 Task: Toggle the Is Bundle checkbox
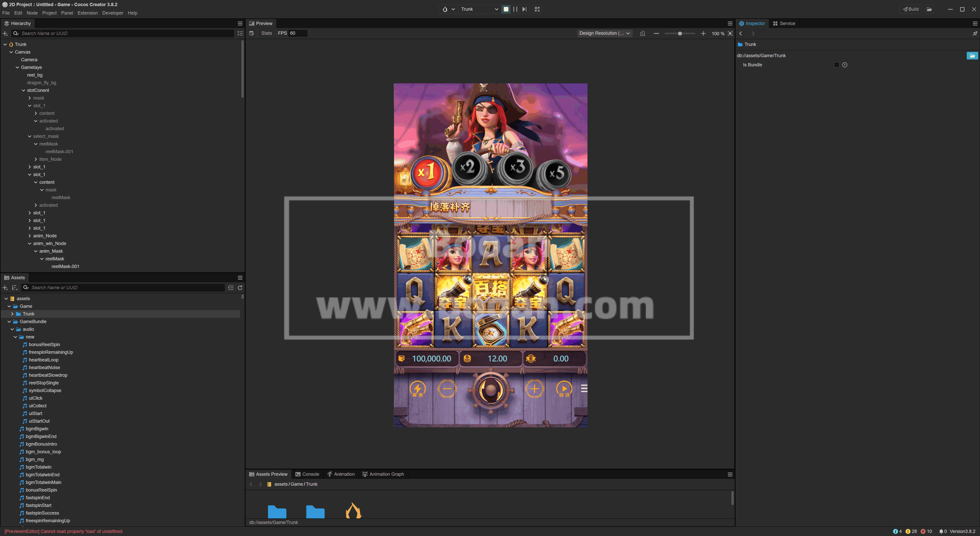pos(836,65)
